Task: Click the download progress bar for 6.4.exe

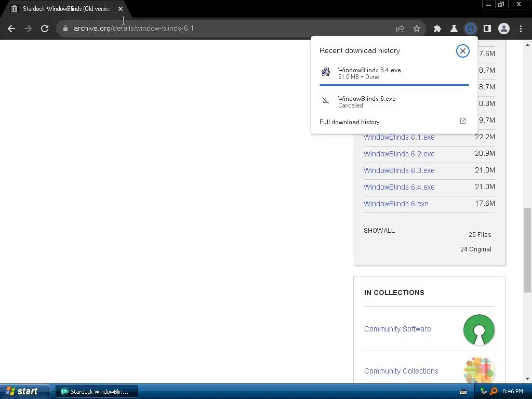Action: click(x=394, y=85)
